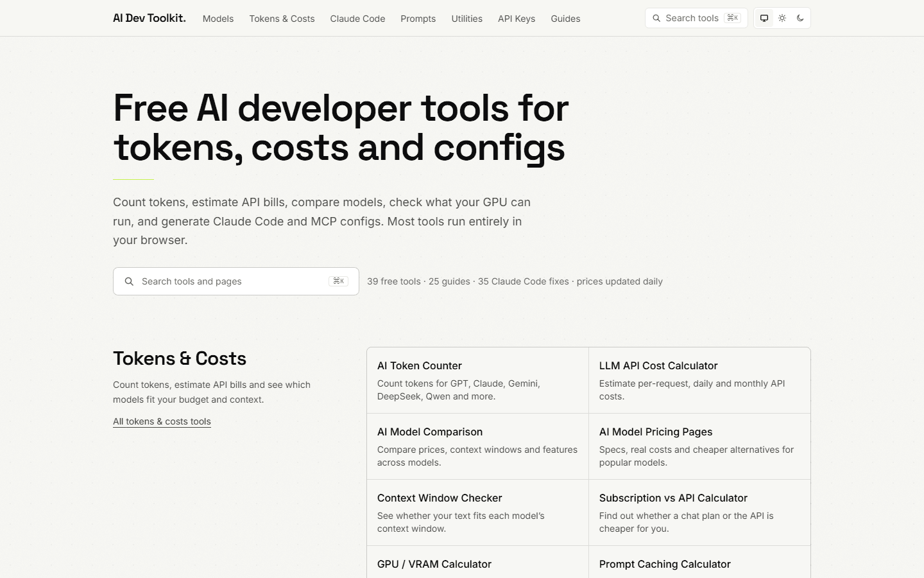Viewport: 924px width, 578px height.
Task: Open the Tokens & Costs nav item
Action: pyautogui.click(x=282, y=19)
